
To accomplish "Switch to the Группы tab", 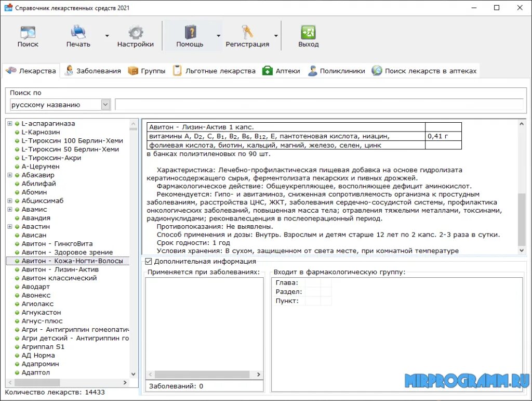I will tap(147, 71).
